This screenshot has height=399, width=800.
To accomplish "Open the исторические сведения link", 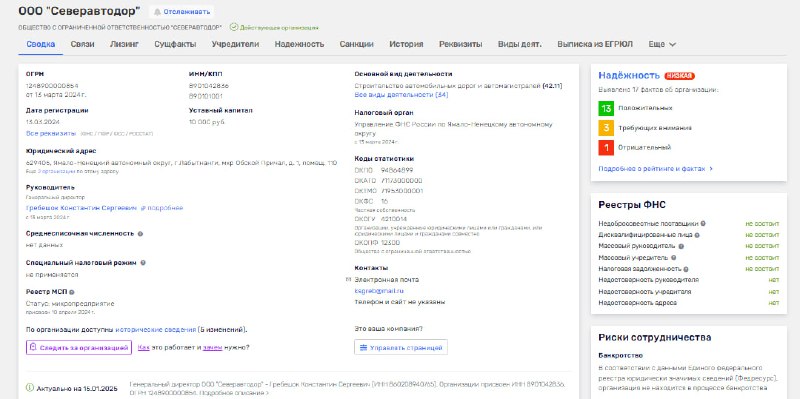I will (x=156, y=330).
